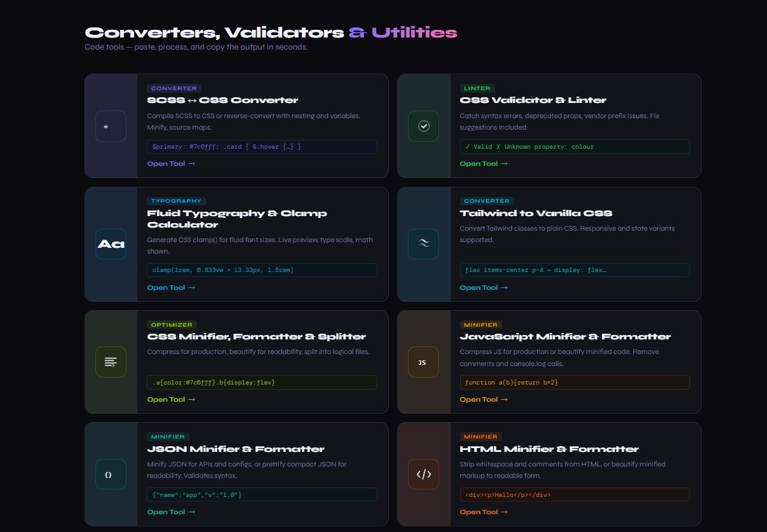Open Tool link for CSS Minifier, Formatter & Splitter
Screen dimensions: 767x532
click(x=171, y=399)
